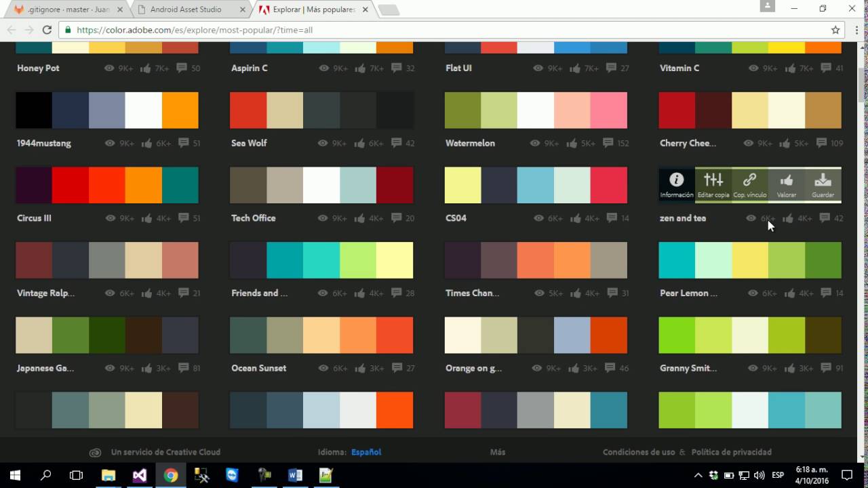Click the Creative Cloud logo in the footer
Image resolution: width=868 pixels, height=488 pixels.
pyautogui.click(x=96, y=452)
